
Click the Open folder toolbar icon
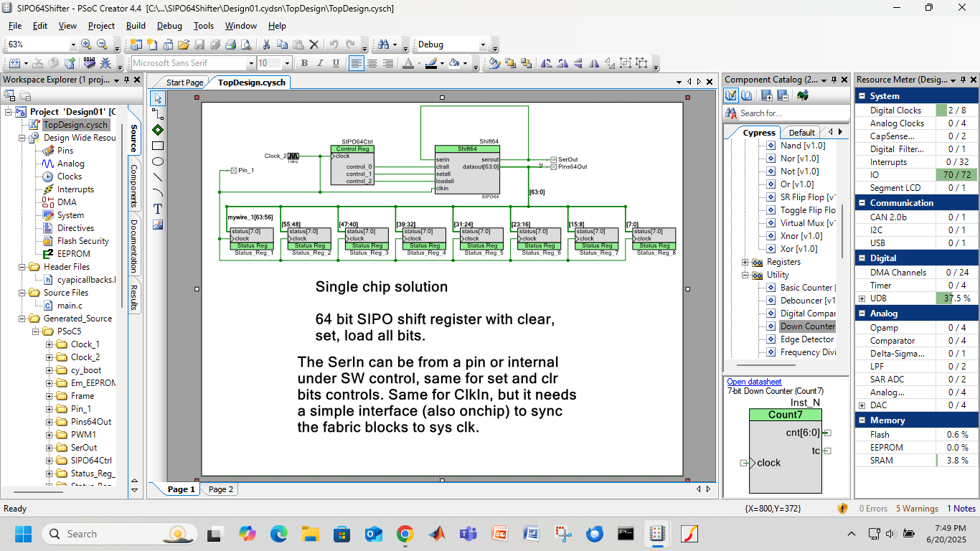point(183,44)
